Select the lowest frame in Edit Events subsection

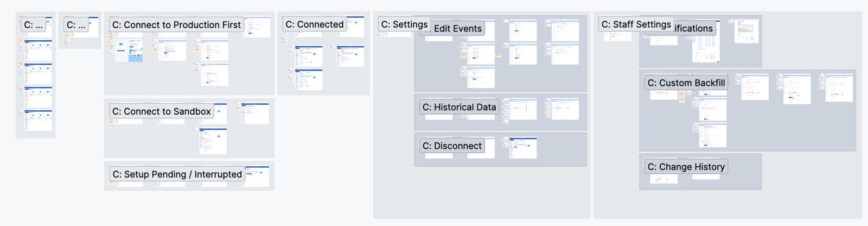tap(481, 78)
